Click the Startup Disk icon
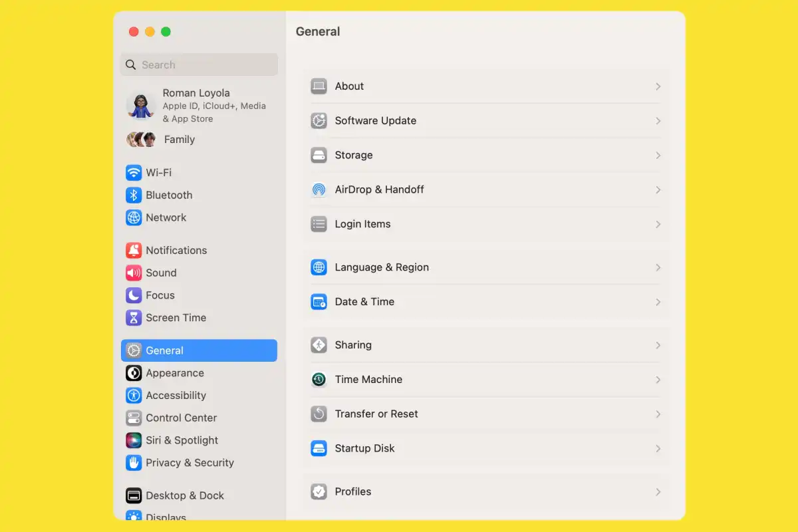 319,448
